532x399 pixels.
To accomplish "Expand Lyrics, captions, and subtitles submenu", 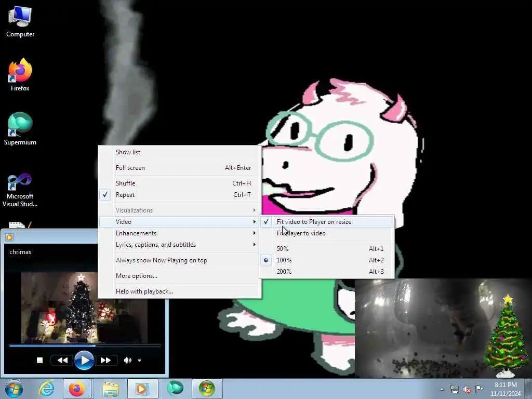I will click(x=180, y=245).
